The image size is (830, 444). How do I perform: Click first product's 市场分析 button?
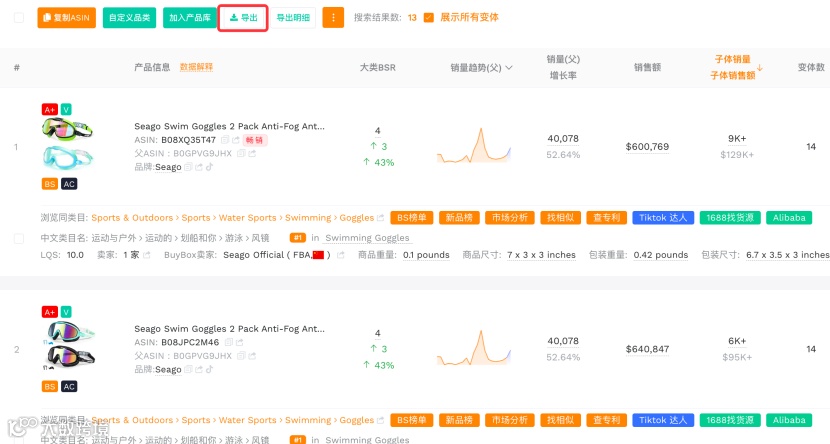510,218
